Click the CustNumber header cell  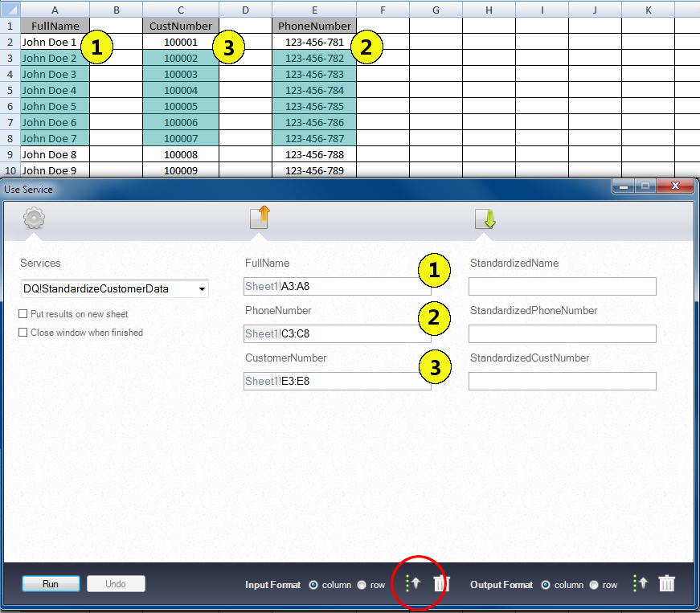point(181,26)
